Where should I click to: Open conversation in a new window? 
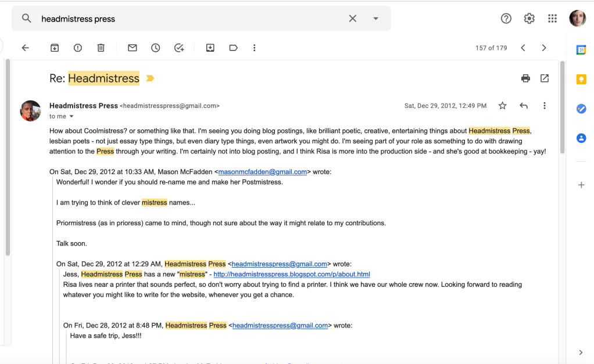click(545, 78)
